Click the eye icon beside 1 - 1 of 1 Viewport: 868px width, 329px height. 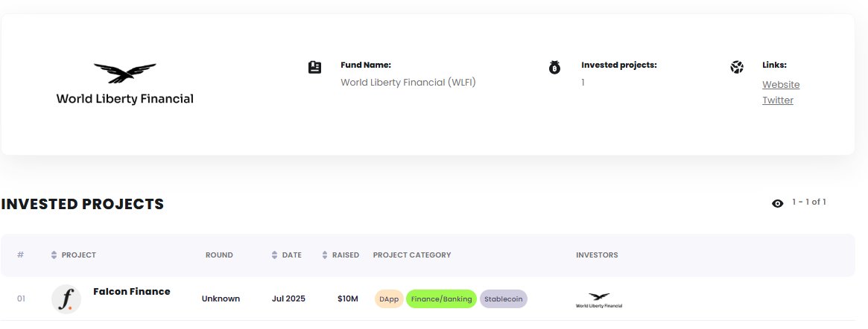click(777, 203)
